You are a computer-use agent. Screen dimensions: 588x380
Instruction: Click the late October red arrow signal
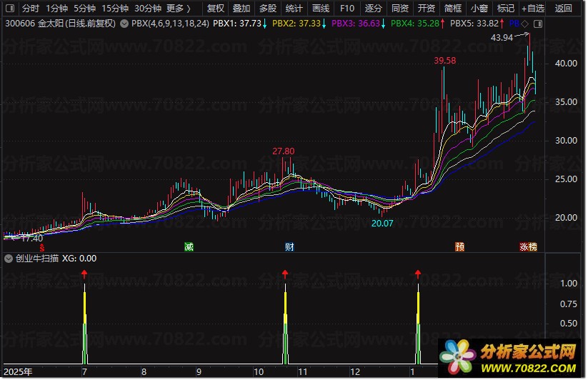pos(285,274)
